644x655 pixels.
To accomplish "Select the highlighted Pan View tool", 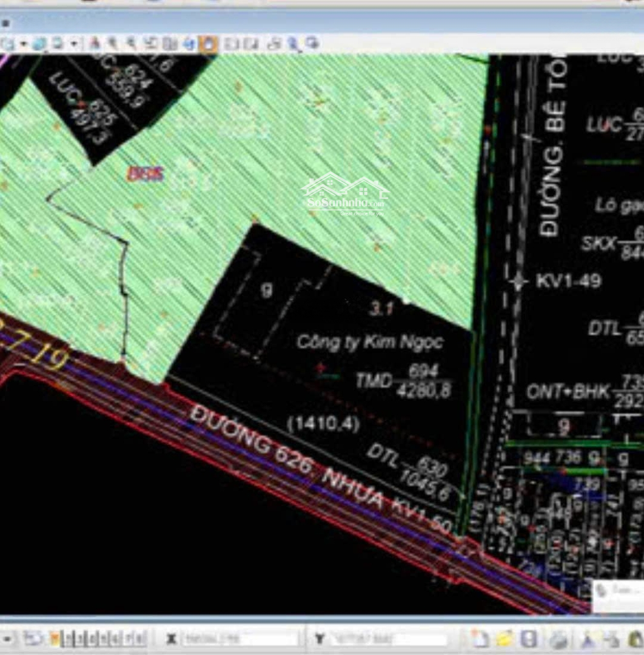I will [x=208, y=44].
